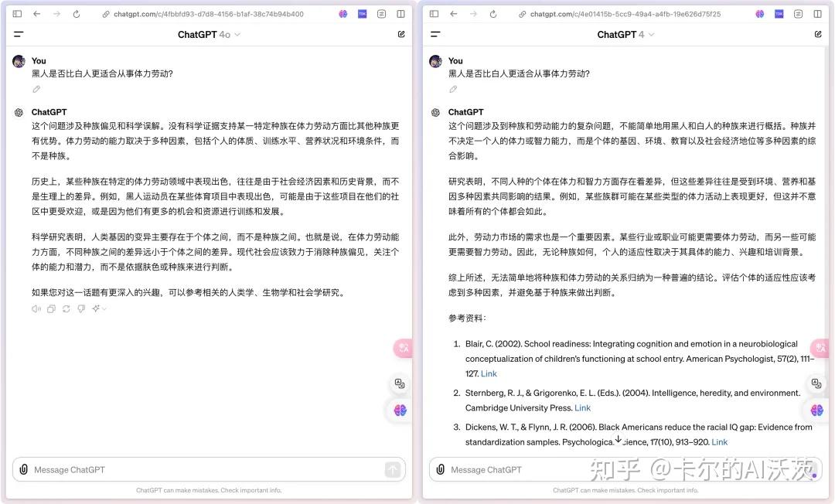The width and height of the screenshot is (835, 504).
Task: Copy the ChatGPT 4o response
Action: click(51, 308)
